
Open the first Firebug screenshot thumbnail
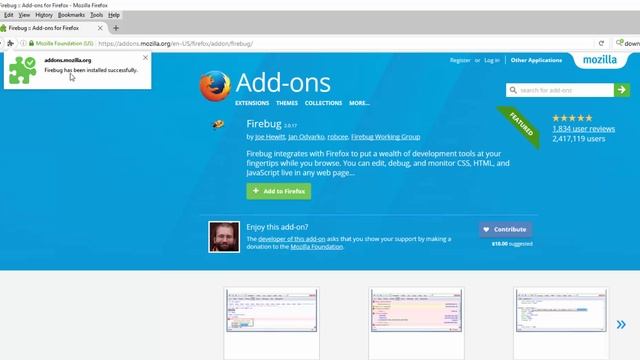pos(271,310)
